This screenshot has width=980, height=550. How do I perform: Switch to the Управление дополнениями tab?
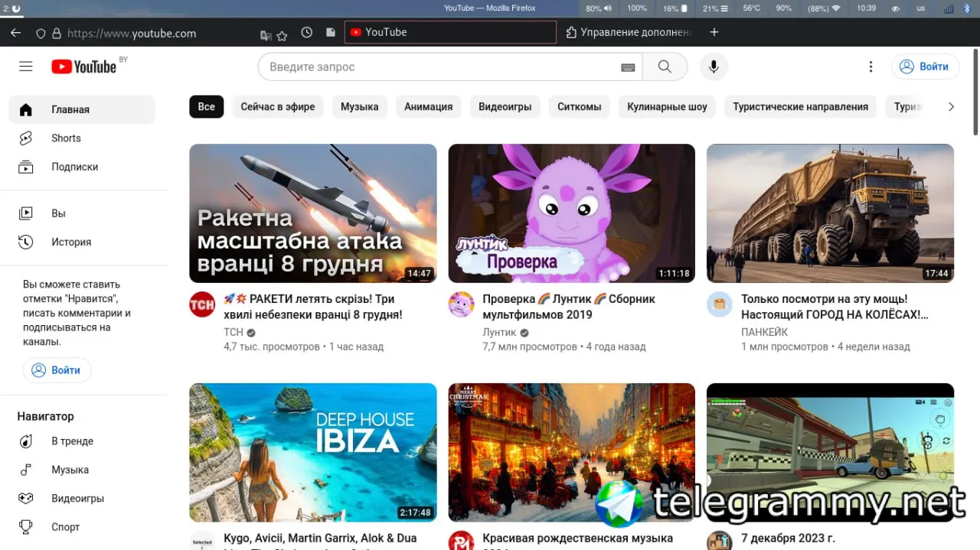click(629, 32)
